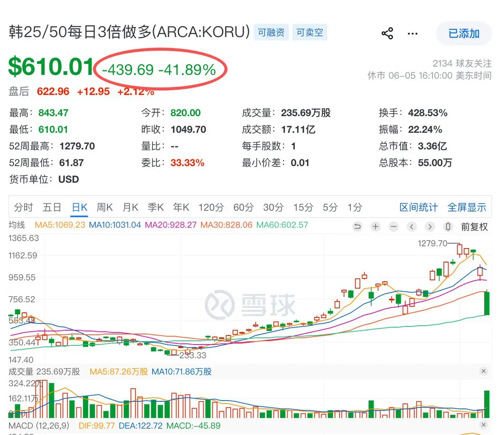This screenshot has width=504, height=435.
Task: Click the 换手 value 428.53%
Action: tap(428, 113)
